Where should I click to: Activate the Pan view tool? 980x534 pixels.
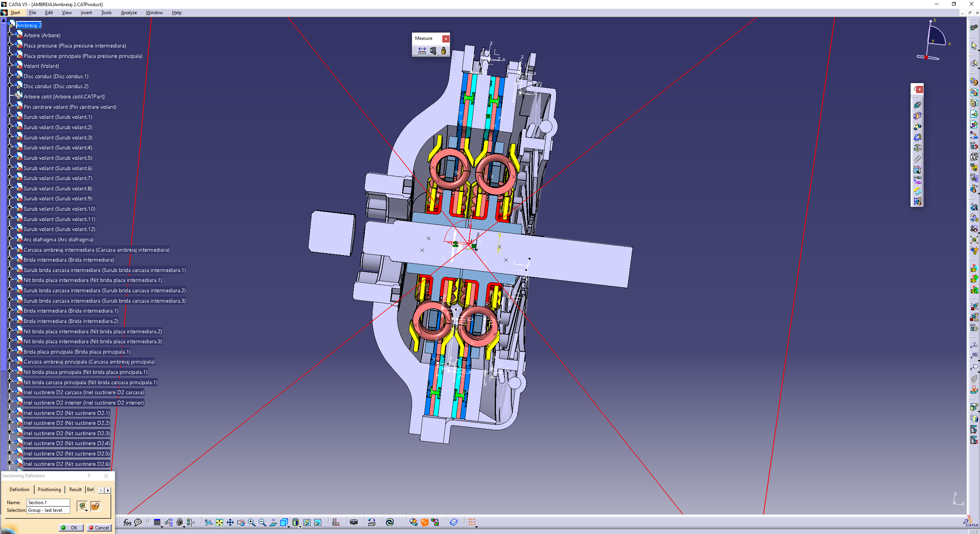tap(230, 523)
